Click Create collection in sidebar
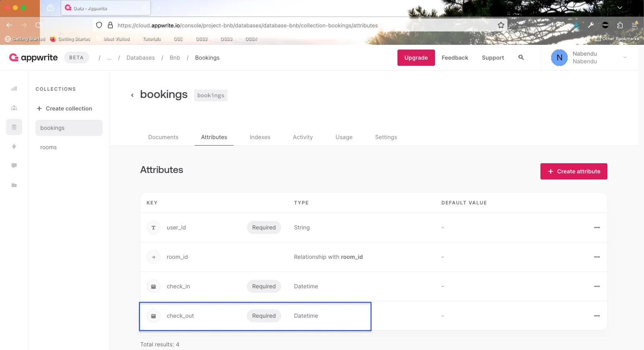Viewport: 644px width, 350px height. (64, 108)
